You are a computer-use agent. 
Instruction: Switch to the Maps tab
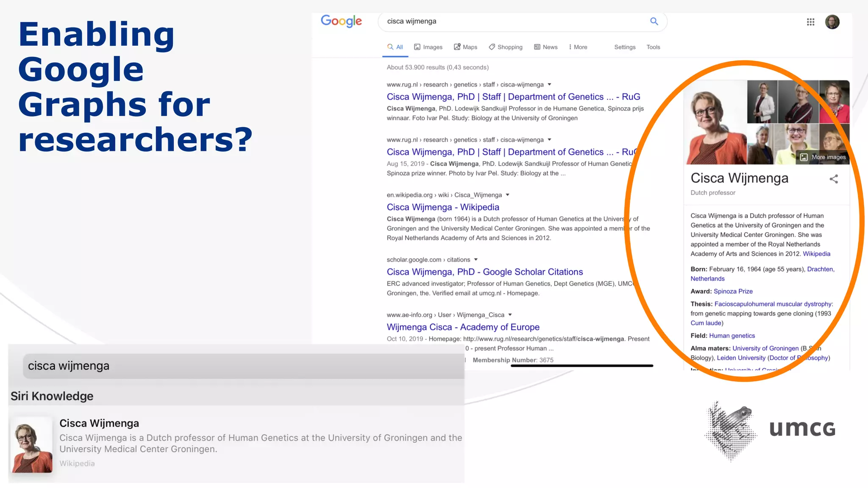pos(465,47)
